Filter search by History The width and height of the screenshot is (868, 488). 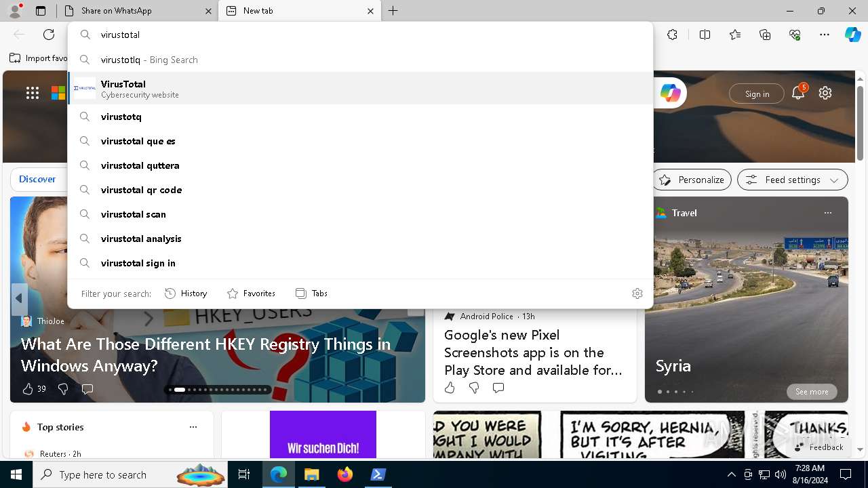[x=186, y=293]
